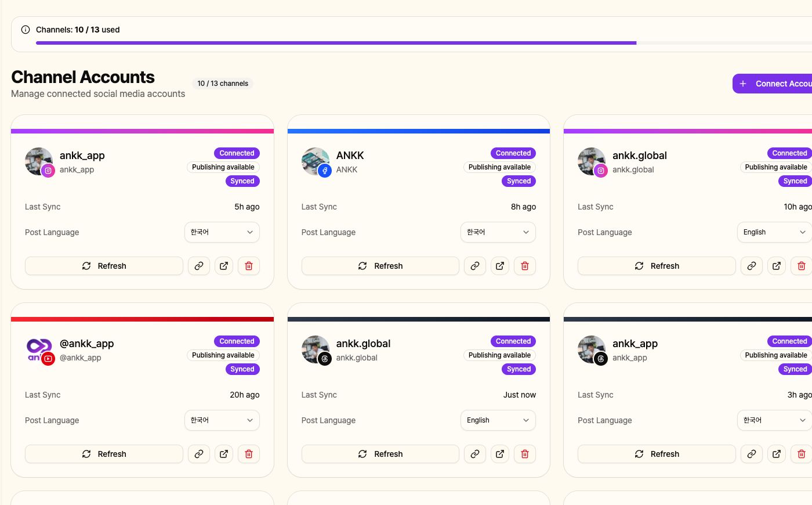Screen dimensions: 812x505
Task: Open Instagram ankk.global externally
Action: coord(777,266)
